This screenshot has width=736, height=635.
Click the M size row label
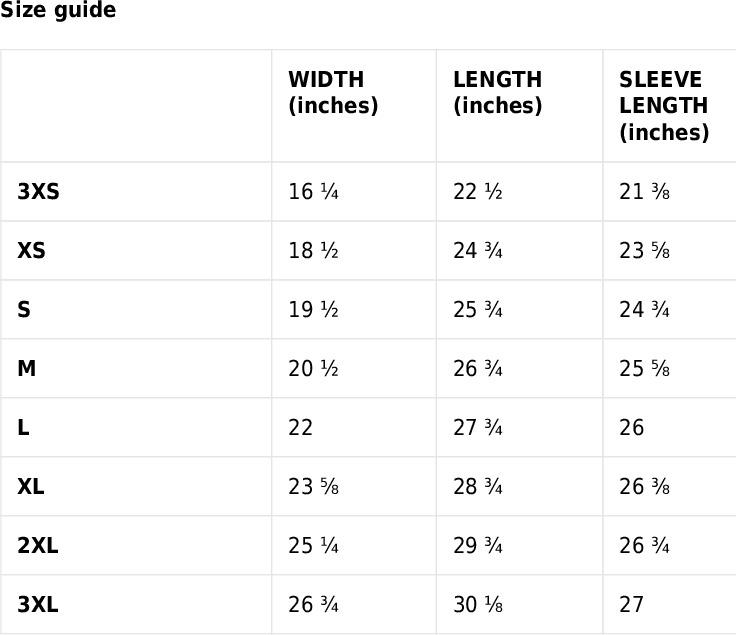tap(27, 368)
